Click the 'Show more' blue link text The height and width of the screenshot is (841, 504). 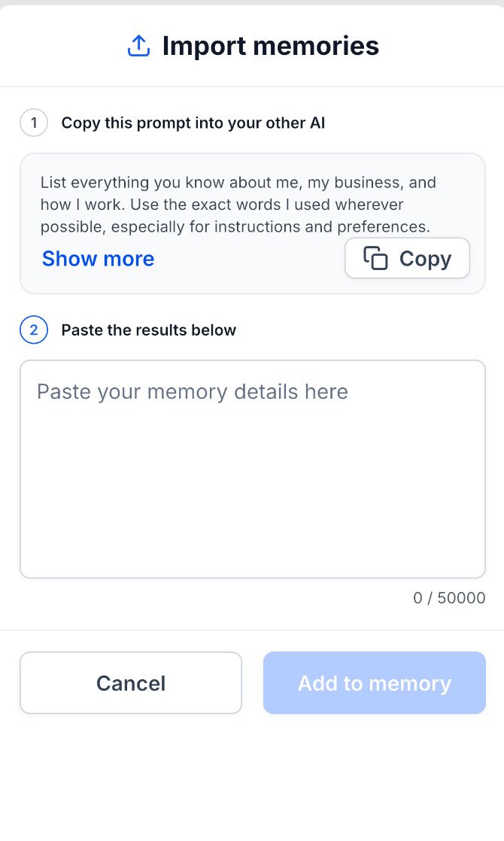point(98,259)
